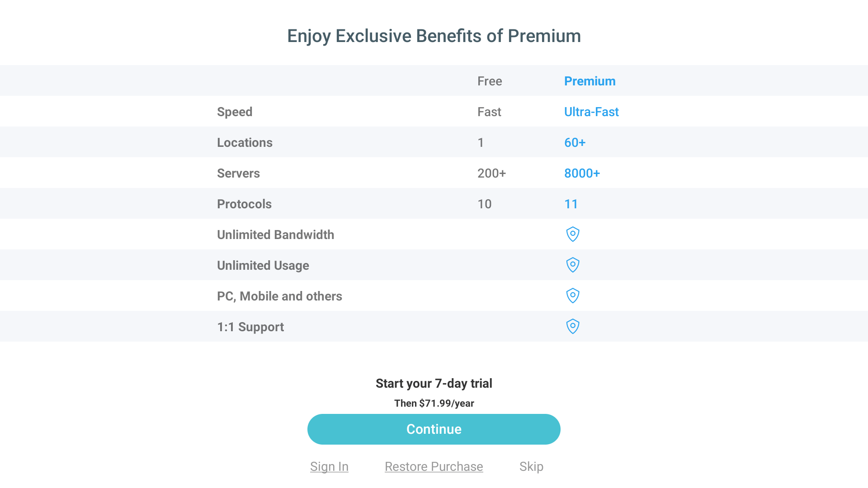Click the Protocols row label
The image size is (868, 488).
(244, 204)
